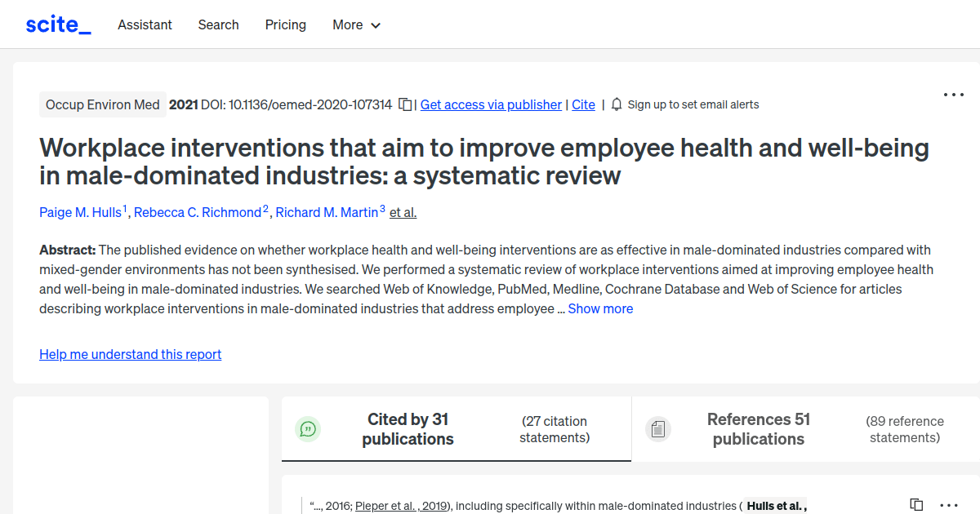The height and width of the screenshot is (514, 980).
Task: Click the bell icon for email alerts
Action: pos(617,104)
